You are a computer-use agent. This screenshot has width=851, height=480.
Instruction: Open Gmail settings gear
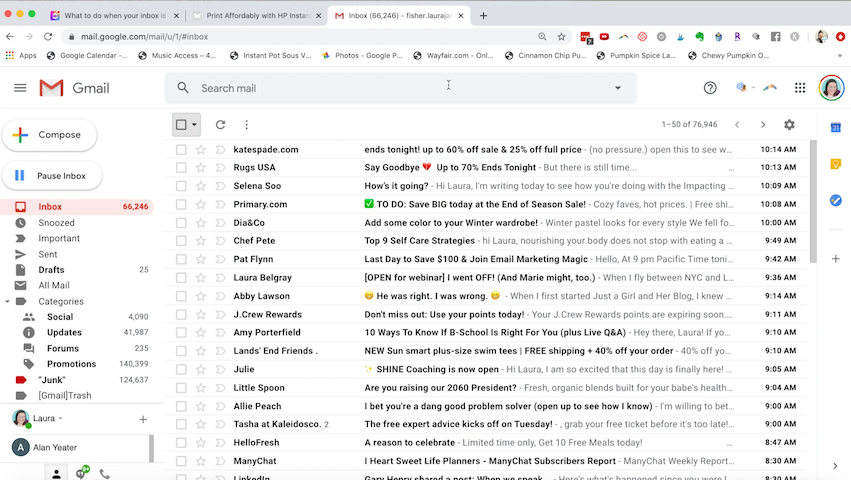point(789,125)
